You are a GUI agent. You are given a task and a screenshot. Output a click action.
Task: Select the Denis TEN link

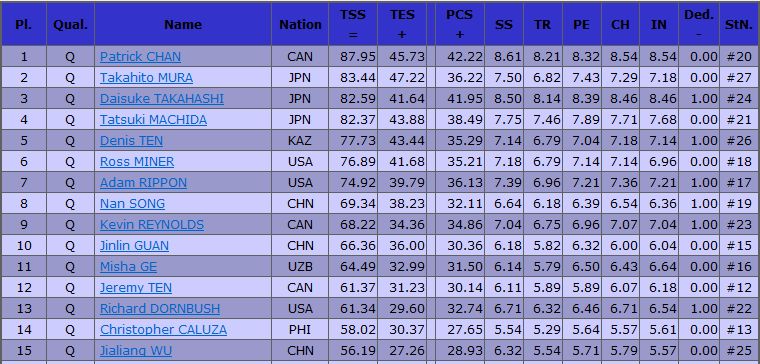tap(131, 141)
